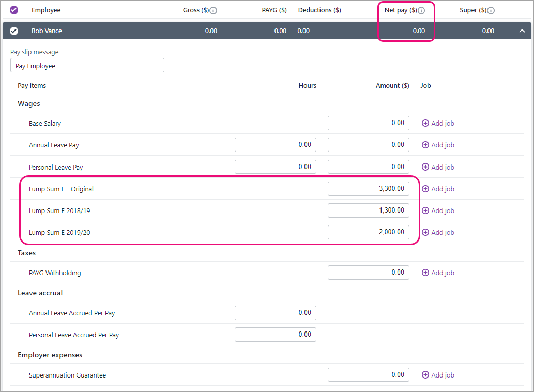Click the Gross ($) info icon
Screen dimensions: 534x392
click(x=213, y=11)
